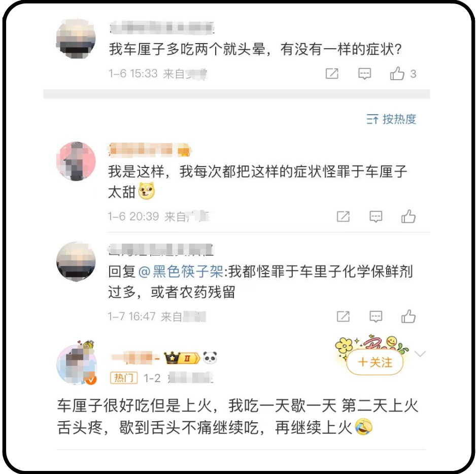Image resolution: width=476 pixels, height=474 pixels.
Task: Click the panda badge icon
Action: (210, 358)
